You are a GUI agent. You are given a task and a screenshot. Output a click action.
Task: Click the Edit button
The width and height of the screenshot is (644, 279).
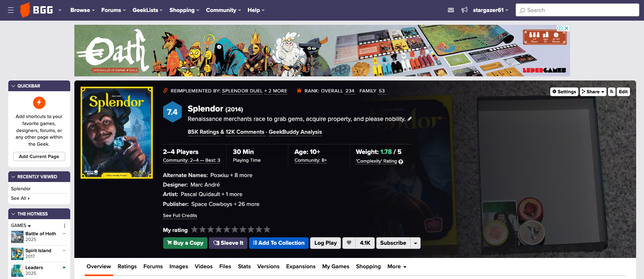click(623, 92)
